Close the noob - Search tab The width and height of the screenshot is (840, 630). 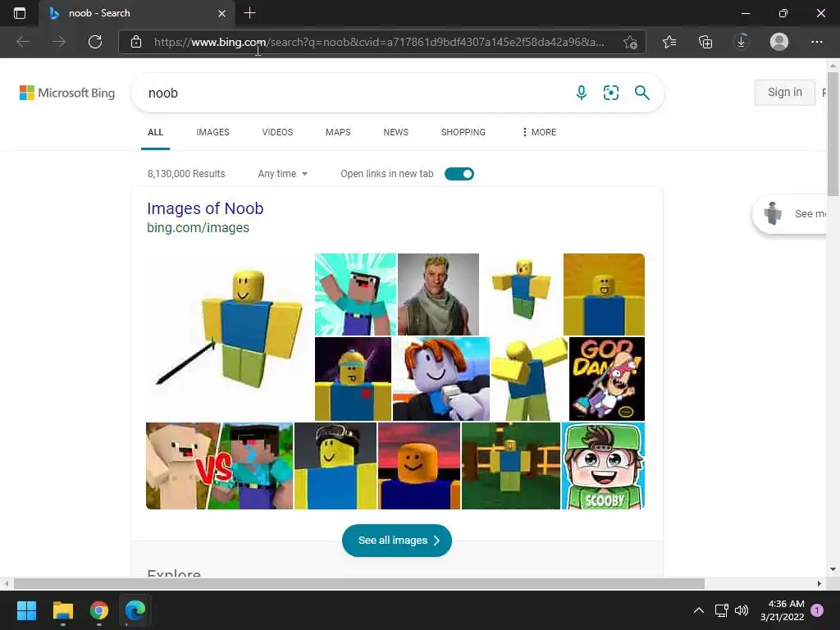point(221,13)
